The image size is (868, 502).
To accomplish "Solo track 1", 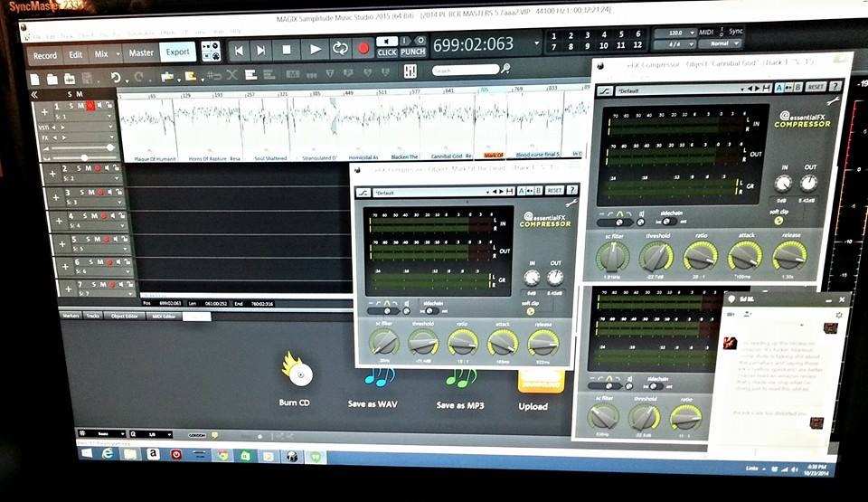I will pyautogui.click(x=71, y=106).
